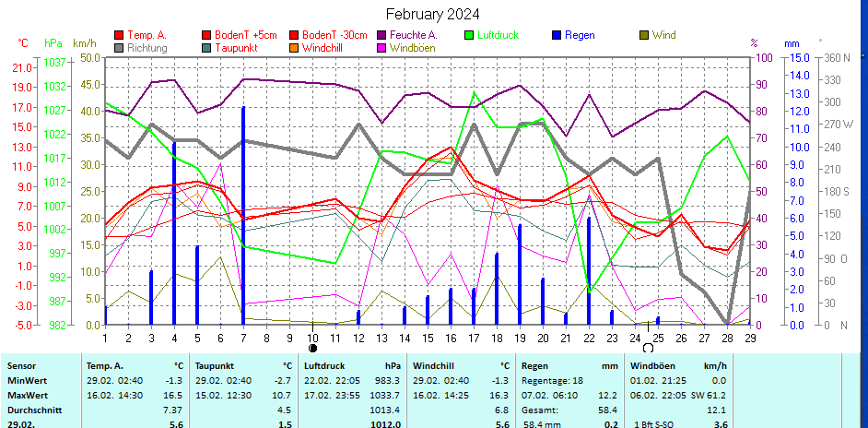Click the February 2024 chart title
The height and width of the screenshot is (428, 868).
[x=432, y=14]
